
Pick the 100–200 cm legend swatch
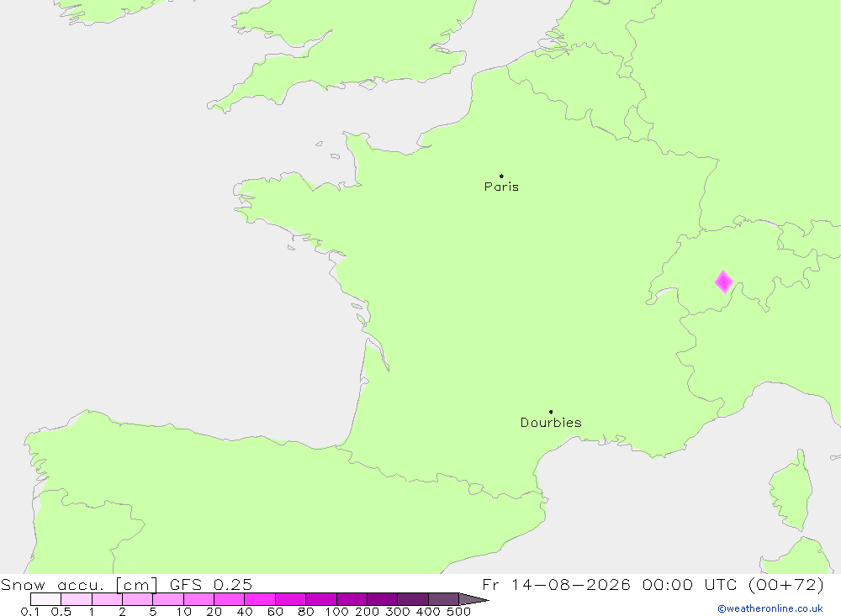352,599
